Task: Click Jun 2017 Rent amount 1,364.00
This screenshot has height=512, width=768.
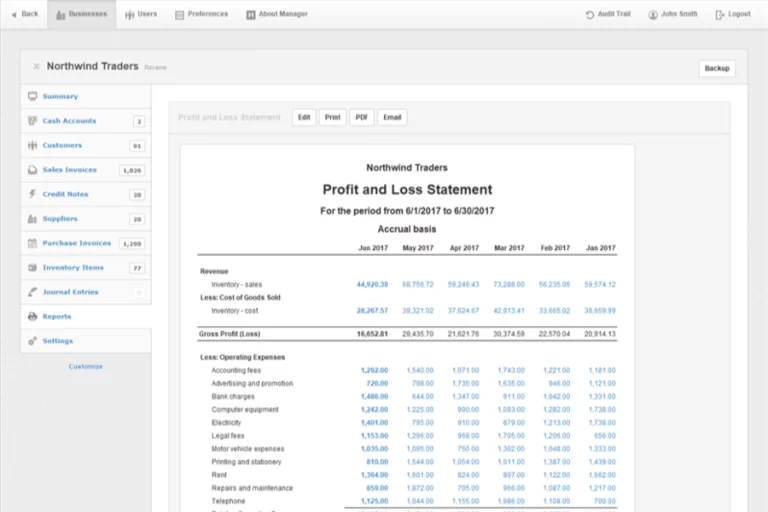Action: tap(375, 475)
